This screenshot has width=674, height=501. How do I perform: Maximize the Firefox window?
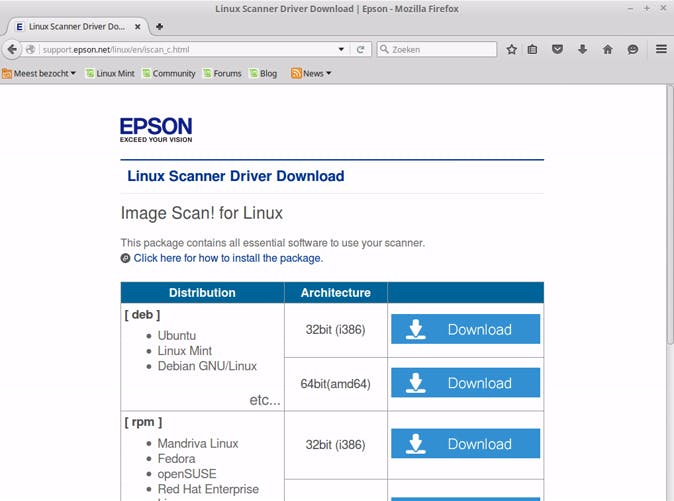point(646,9)
